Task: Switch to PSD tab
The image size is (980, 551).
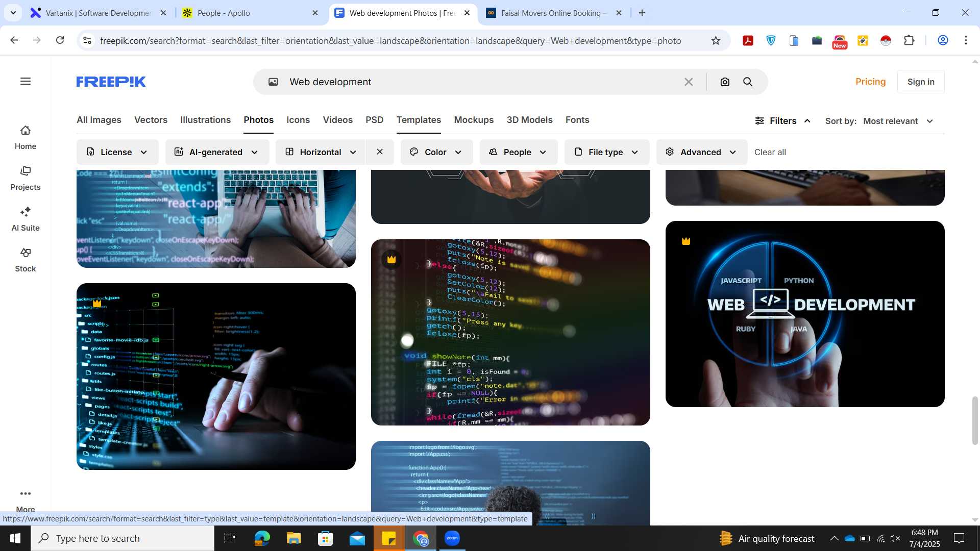Action: tap(374, 120)
